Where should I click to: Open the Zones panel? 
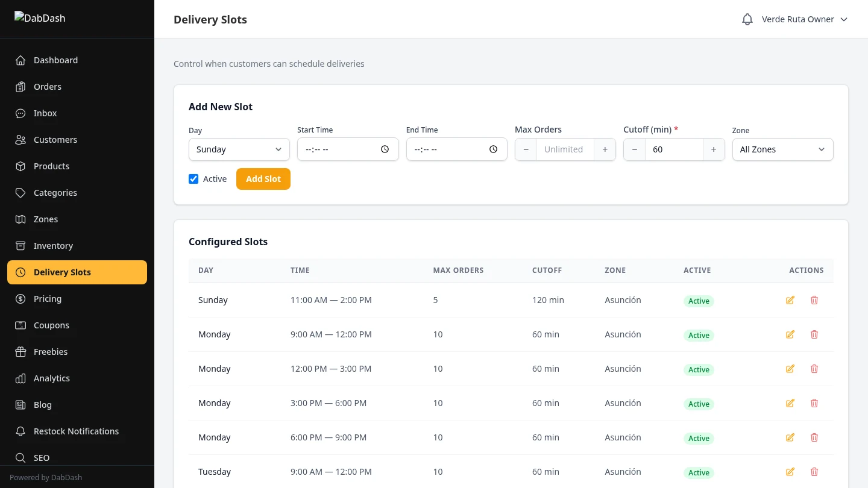point(45,219)
